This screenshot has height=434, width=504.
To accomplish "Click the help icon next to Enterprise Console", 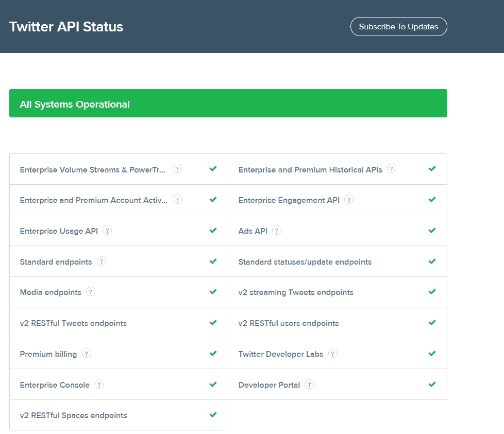I will (99, 384).
